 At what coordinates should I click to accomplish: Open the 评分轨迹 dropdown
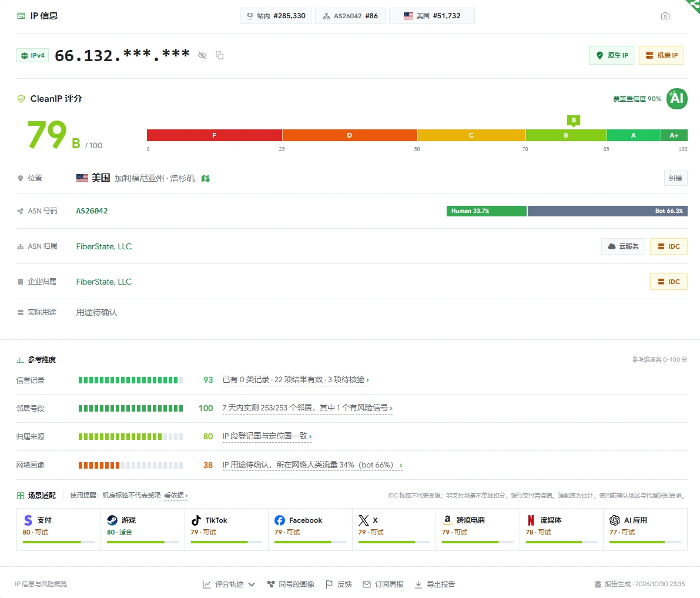tap(229, 584)
